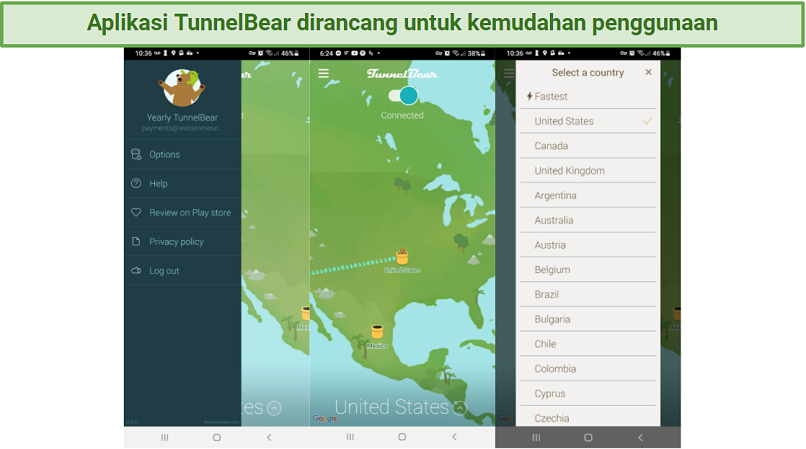Screen dimensions: 806x449
Task: Tap recent apps button on left phone
Action: click(164, 437)
